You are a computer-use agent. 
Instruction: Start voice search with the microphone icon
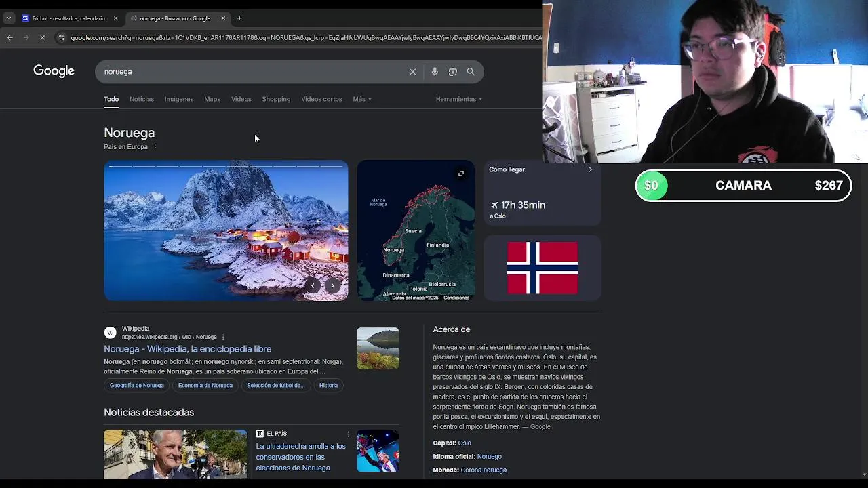click(x=435, y=72)
